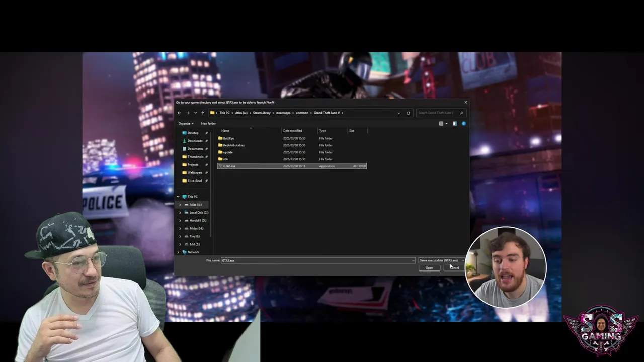Open Thumbnails folder in sidebar
This screenshot has width=644, height=362.
pyautogui.click(x=195, y=157)
